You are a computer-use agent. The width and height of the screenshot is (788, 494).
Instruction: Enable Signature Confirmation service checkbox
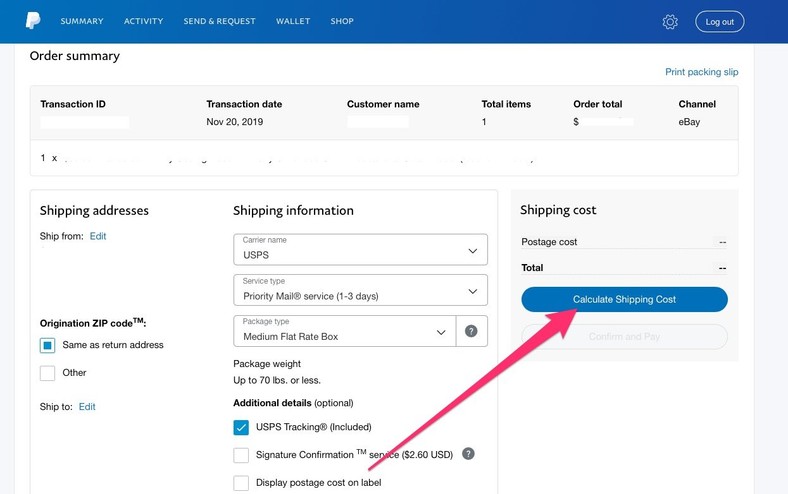coord(241,455)
